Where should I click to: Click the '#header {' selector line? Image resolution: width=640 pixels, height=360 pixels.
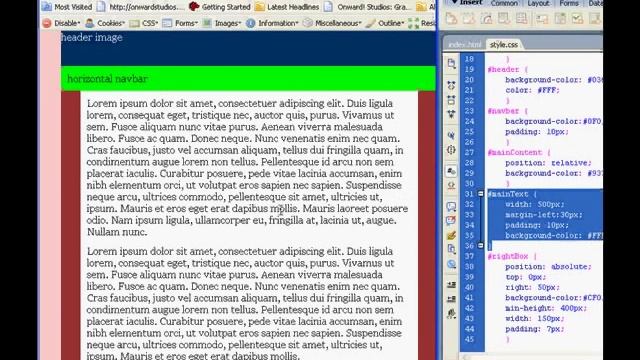[508, 69]
